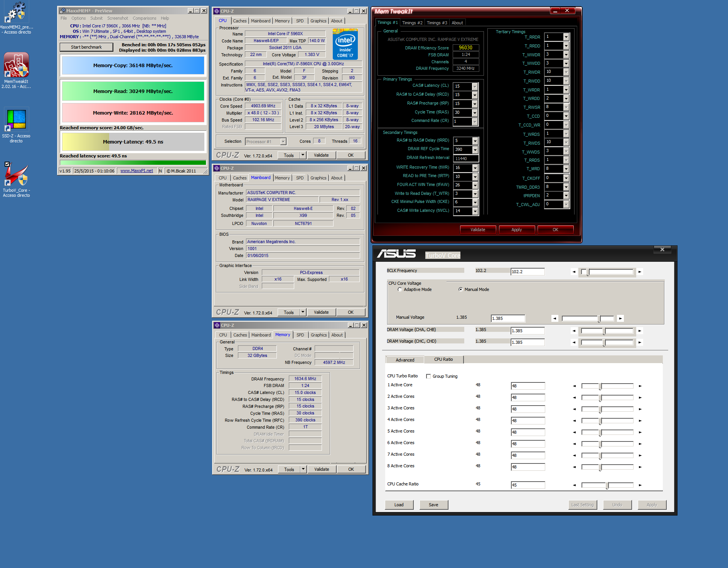Click Save button in TurboV Core
This screenshot has height=568, width=728.
click(433, 505)
